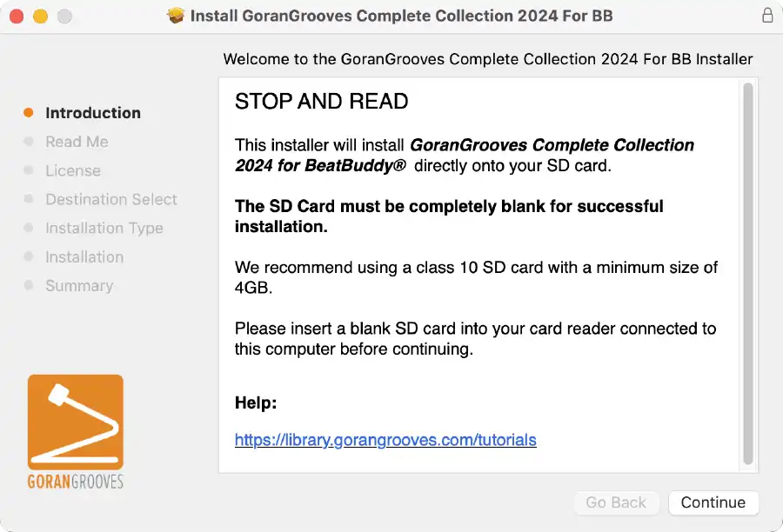Click the installer package icon in title
Viewport: 783px width, 532px height.
[176, 16]
